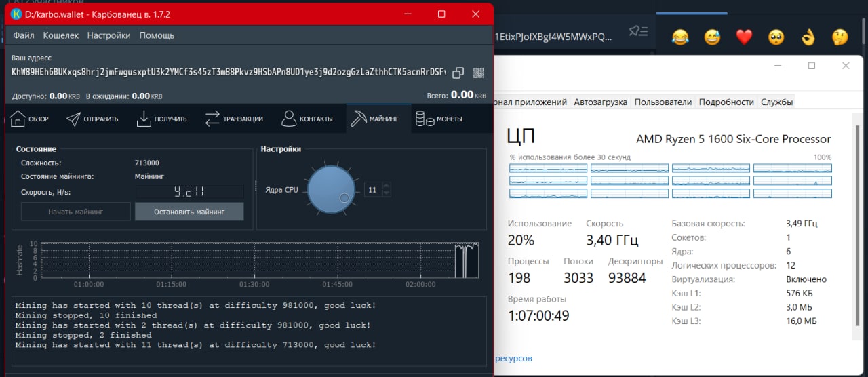Click the Процессы count 198
The width and height of the screenshot is (868, 377).
[x=519, y=278]
